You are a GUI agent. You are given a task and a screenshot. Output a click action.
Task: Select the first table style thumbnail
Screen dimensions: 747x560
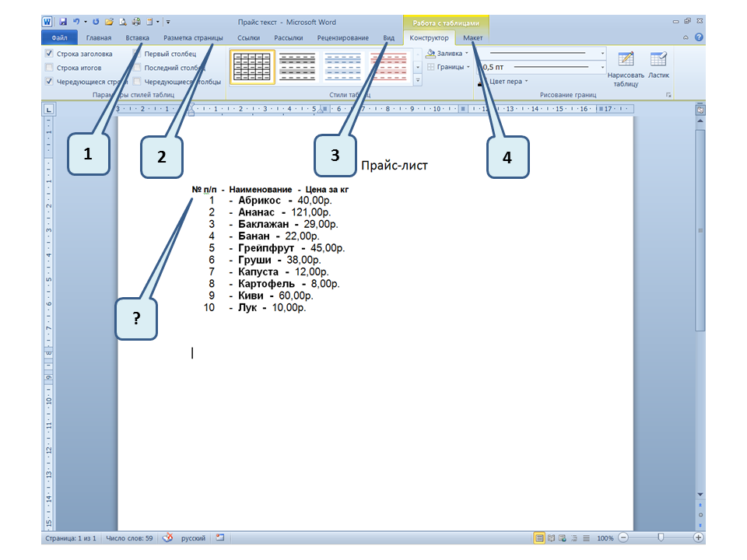click(x=252, y=68)
